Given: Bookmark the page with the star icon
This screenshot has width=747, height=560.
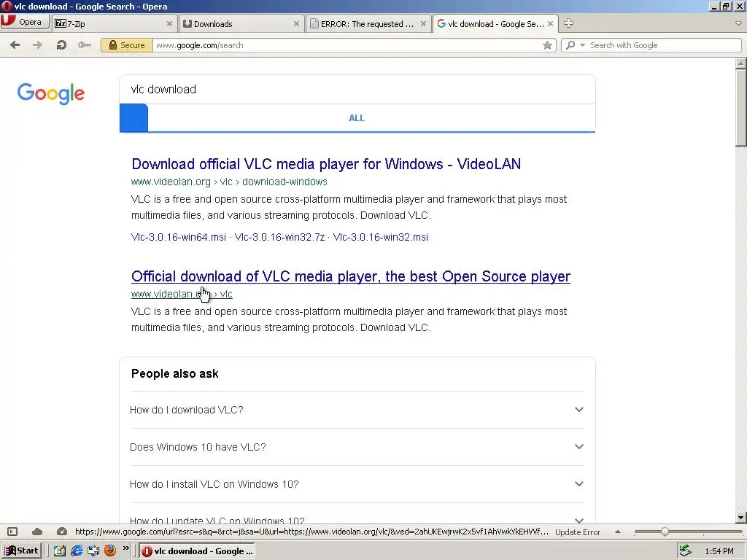Looking at the screenshot, I should point(547,45).
